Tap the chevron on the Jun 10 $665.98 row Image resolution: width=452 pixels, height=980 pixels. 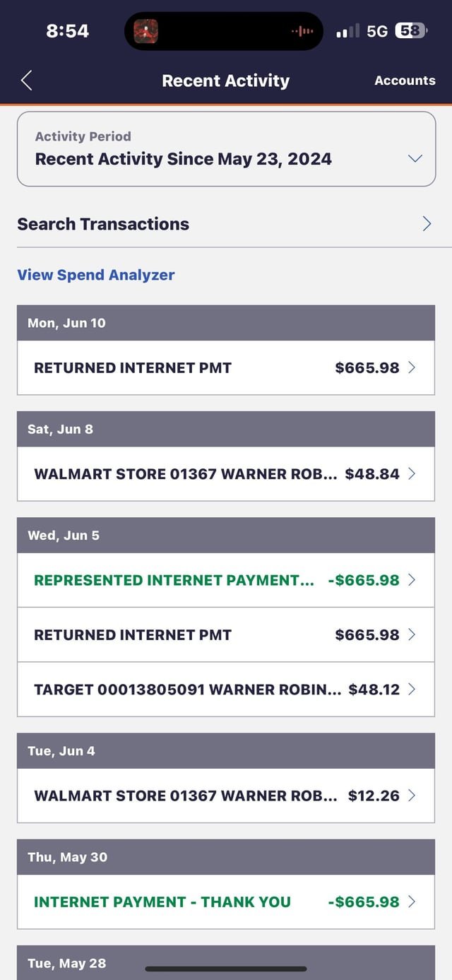click(x=412, y=367)
